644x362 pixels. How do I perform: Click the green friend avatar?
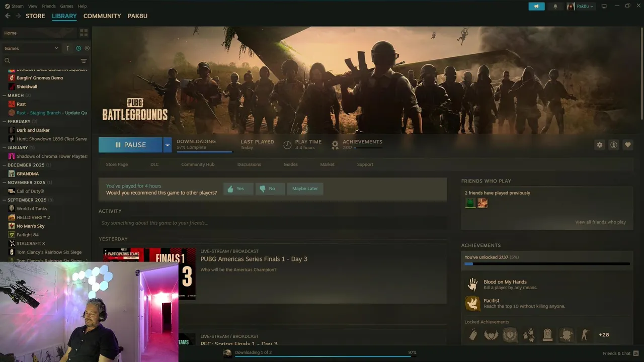pos(470,203)
